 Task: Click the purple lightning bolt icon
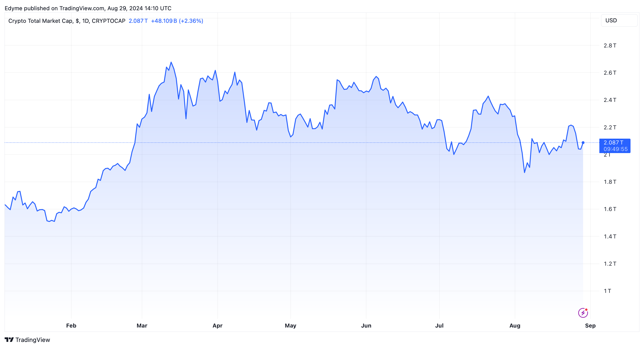click(x=583, y=313)
